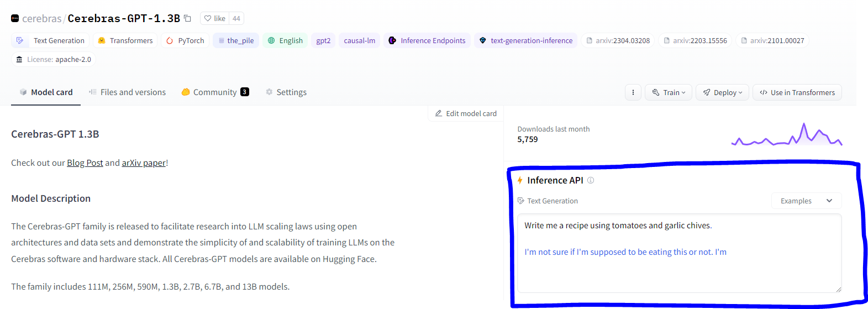Click the the_pile dataset tag icon
Image resolution: width=868 pixels, height=309 pixels.
tap(222, 40)
